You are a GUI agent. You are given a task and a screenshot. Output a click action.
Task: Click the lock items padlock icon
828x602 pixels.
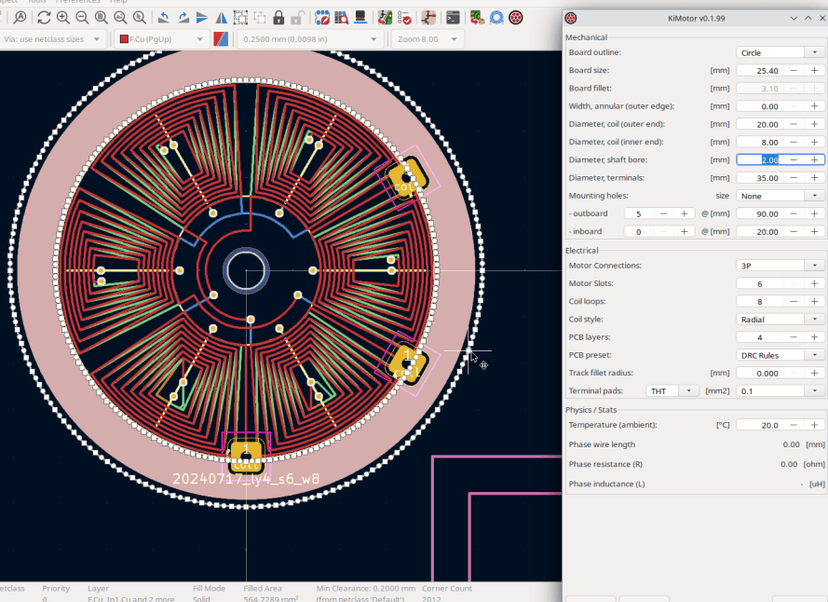click(x=279, y=18)
